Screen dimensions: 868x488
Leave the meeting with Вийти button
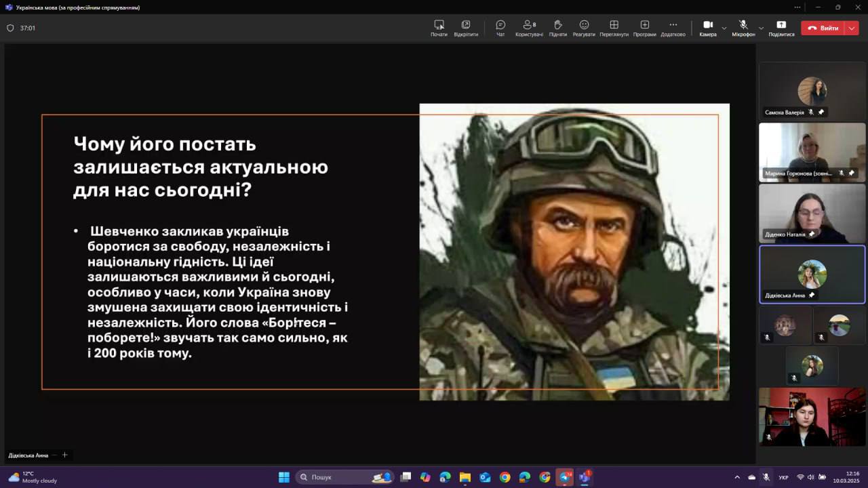[823, 28]
